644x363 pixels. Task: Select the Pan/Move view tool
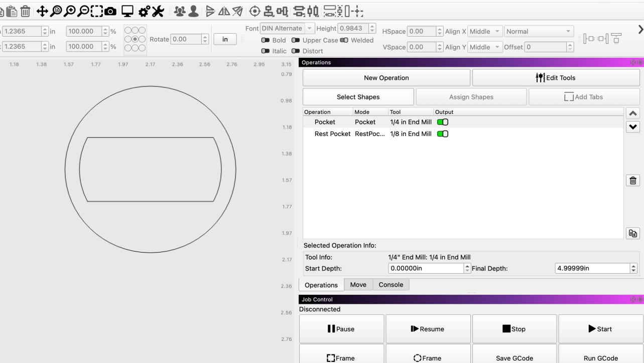click(x=42, y=11)
